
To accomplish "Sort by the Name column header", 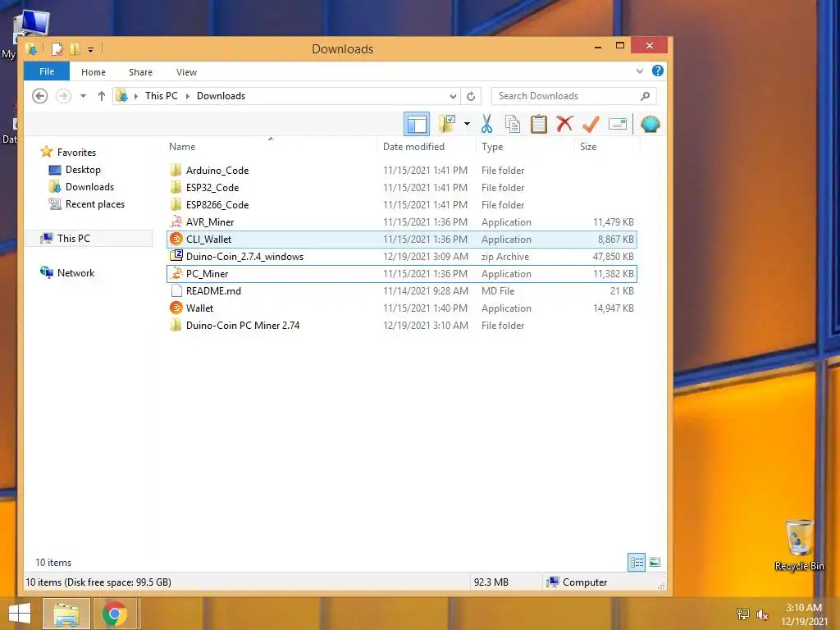I will pyautogui.click(x=182, y=147).
